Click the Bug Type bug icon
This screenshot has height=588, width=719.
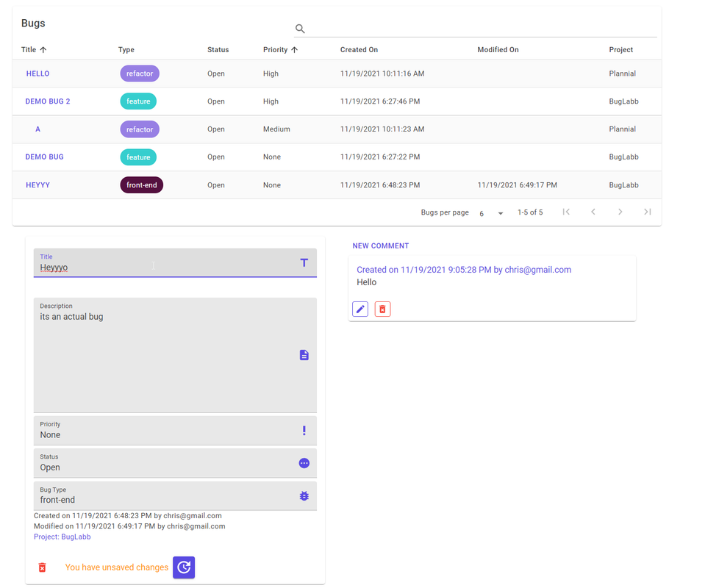coord(304,495)
